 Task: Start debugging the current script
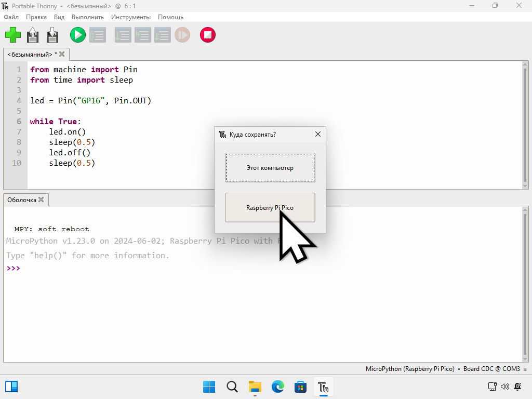click(x=98, y=35)
